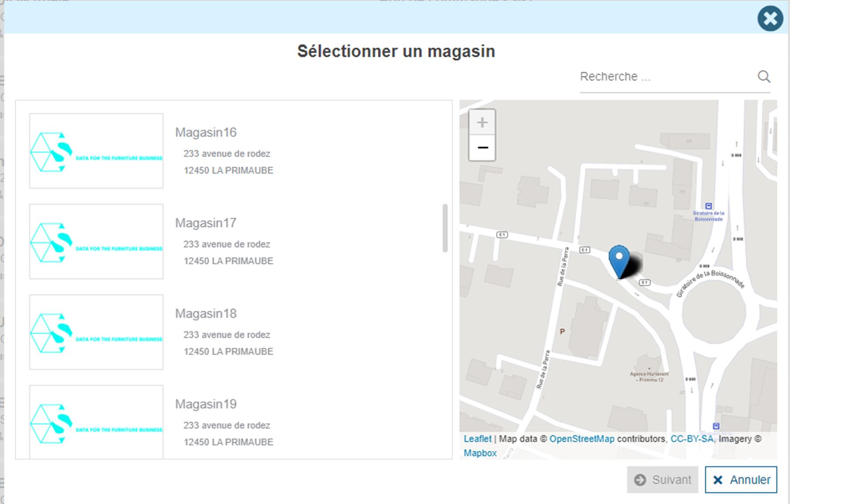
Task: Select Magasin16 logo thumbnail
Action: point(96,151)
